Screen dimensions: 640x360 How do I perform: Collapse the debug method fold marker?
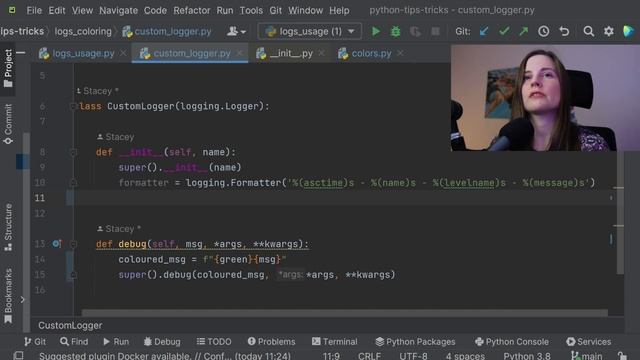tap(73, 244)
